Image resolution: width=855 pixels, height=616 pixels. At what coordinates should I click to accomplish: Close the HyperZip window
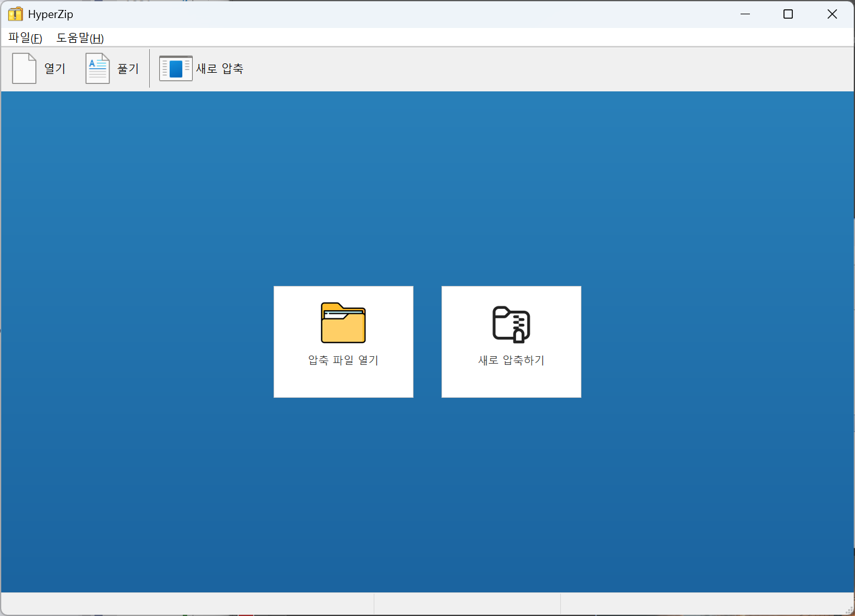[x=832, y=14]
